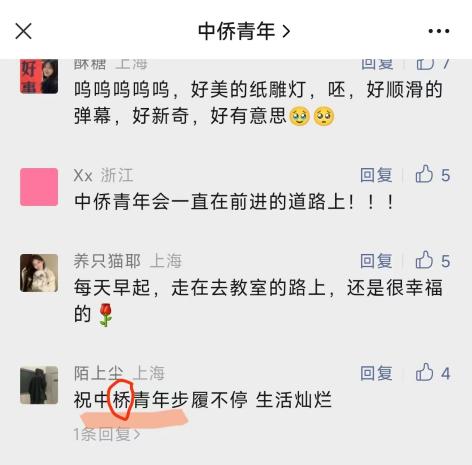Open the three-dot more options menu
The image size is (472, 465).
439,31
